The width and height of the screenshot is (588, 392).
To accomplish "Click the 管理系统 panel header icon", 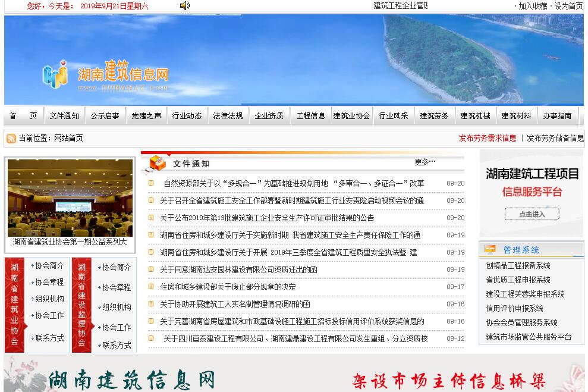I will (x=490, y=250).
